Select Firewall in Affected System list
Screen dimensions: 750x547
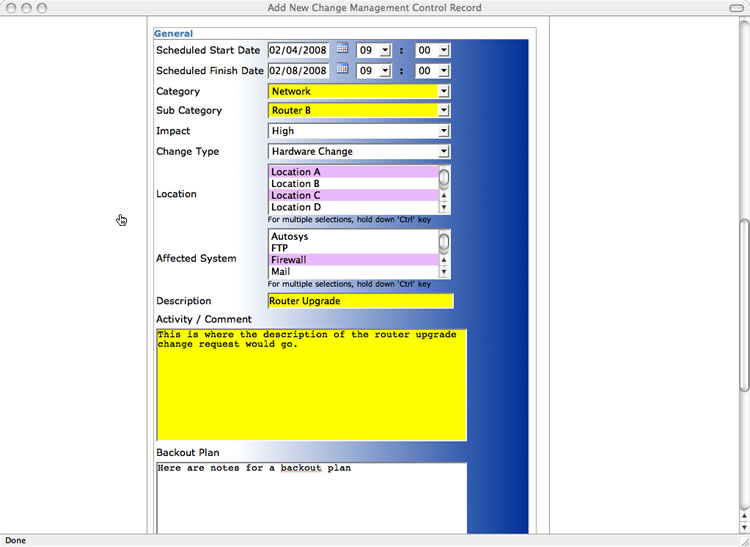353,260
